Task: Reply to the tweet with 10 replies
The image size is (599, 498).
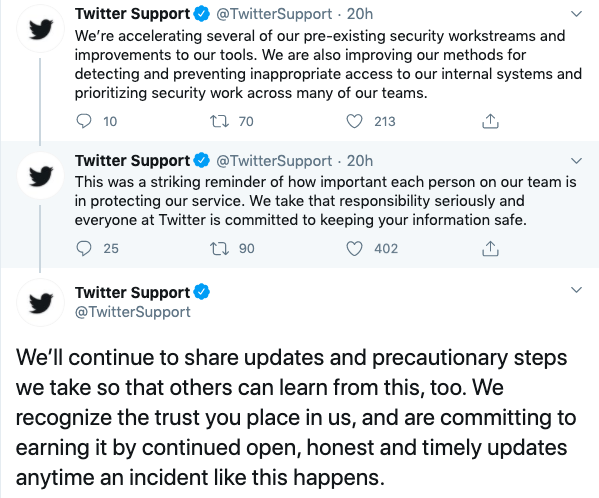Action: (x=84, y=121)
